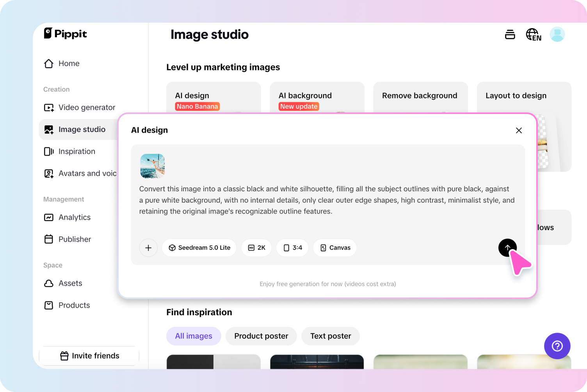Click the Pippit logo

point(65,34)
